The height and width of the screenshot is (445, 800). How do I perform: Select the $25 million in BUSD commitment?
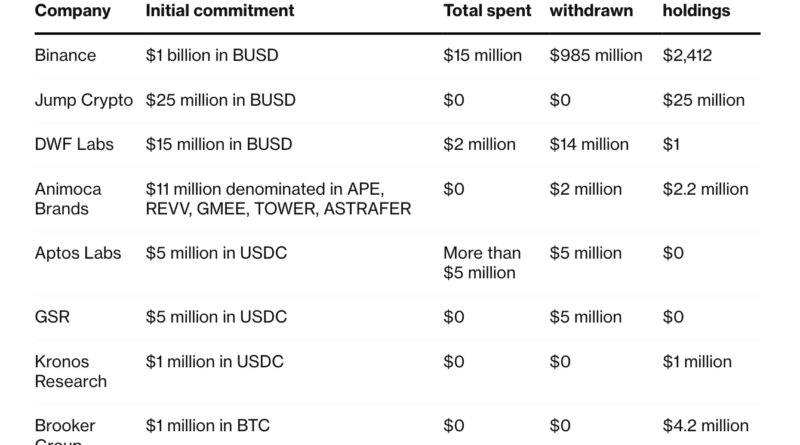(222, 100)
